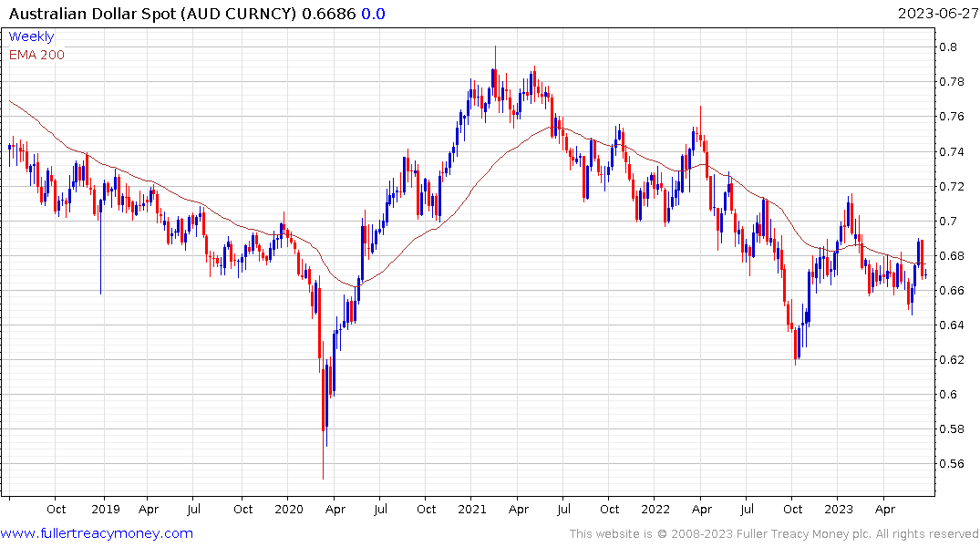Click the 0.68 price axis label

click(x=951, y=255)
